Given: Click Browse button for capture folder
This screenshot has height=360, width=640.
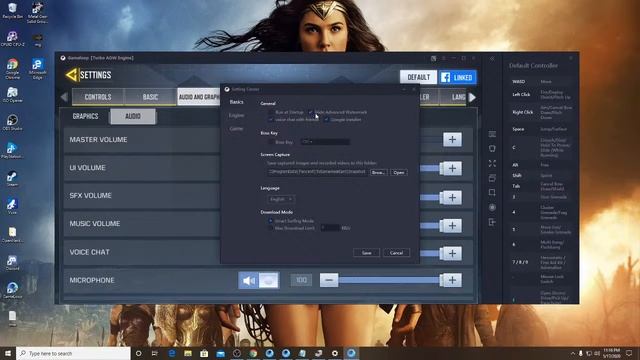Looking at the screenshot, I should click(378, 172).
